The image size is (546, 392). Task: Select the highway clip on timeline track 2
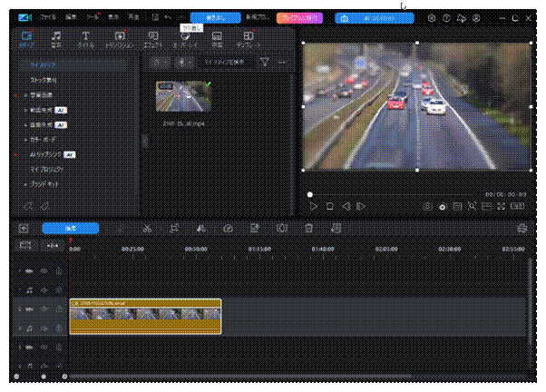pyautogui.click(x=145, y=317)
